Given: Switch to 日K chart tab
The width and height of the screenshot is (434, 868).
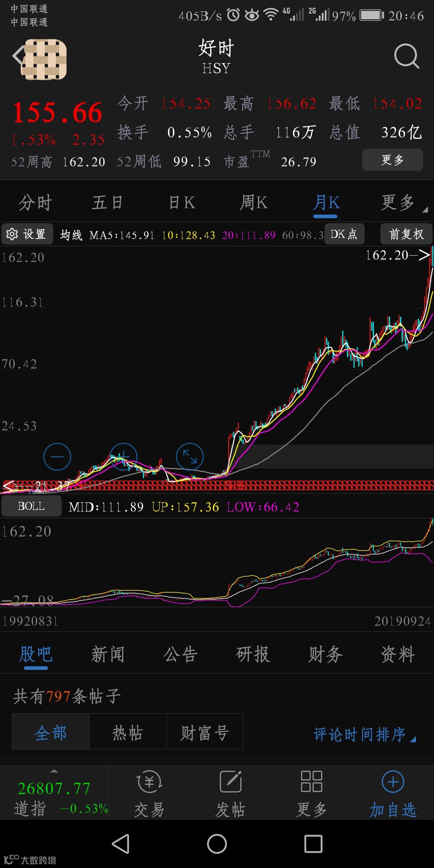Looking at the screenshot, I should [x=182, y=203].
